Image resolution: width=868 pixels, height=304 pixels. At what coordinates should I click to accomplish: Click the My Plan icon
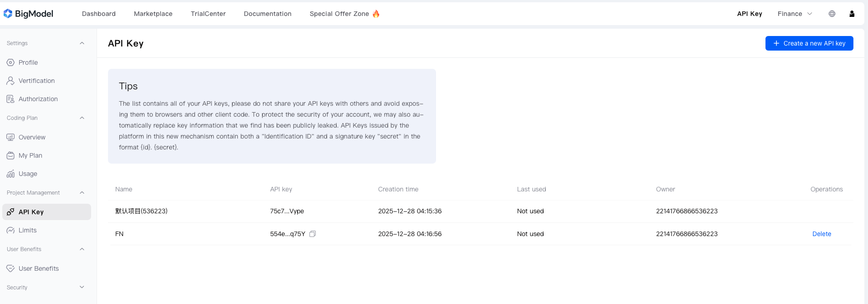[x=10, y=155]
